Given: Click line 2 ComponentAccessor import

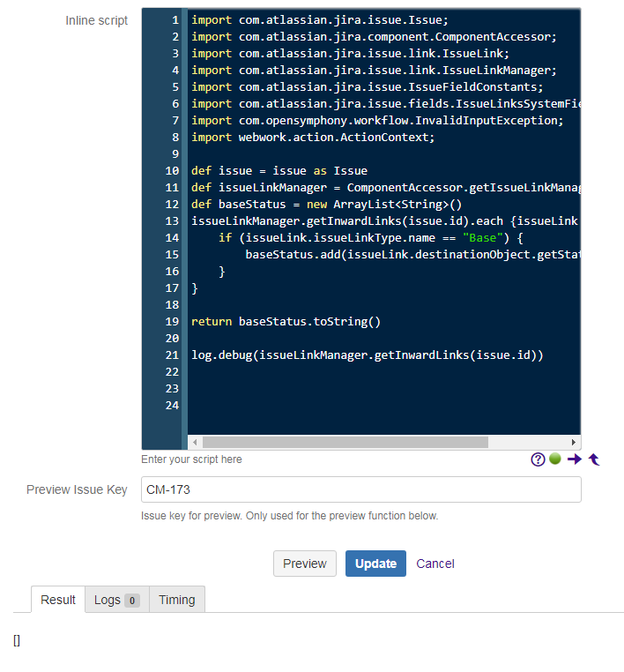Looking at the screenshot, I should (374, 37).
